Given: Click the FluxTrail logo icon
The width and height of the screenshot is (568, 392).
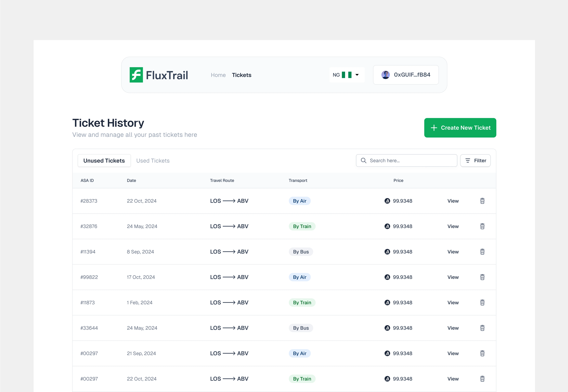Looking at the screenshot, I should point(136,75).
